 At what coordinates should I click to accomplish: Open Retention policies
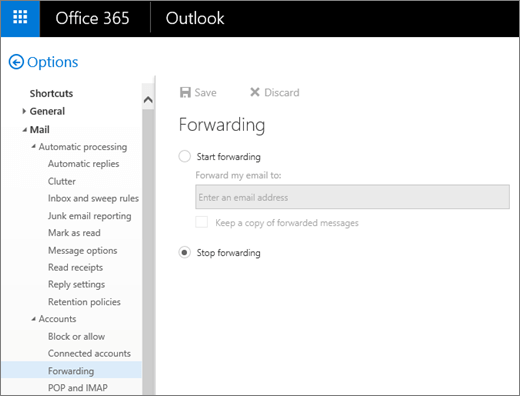coord(84,302)
